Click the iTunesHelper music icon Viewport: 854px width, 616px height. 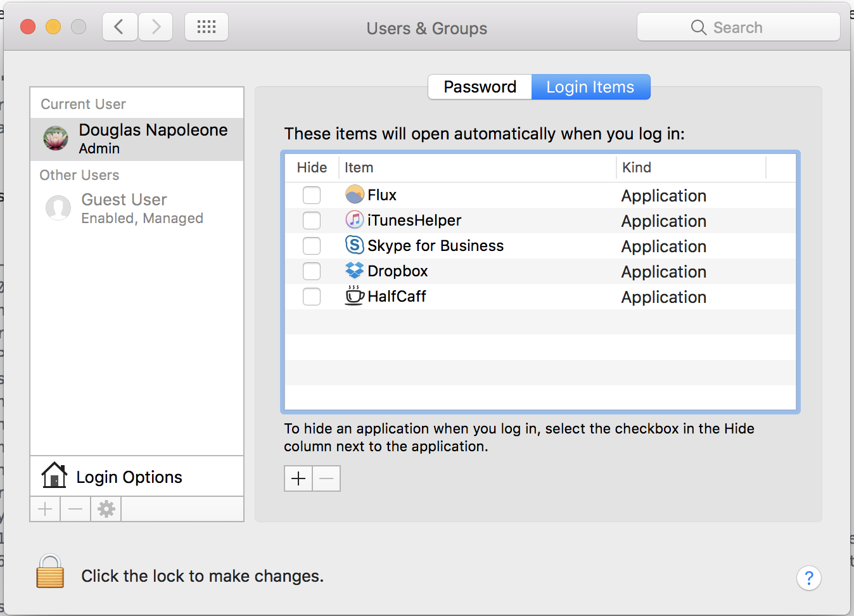(355, 220)
